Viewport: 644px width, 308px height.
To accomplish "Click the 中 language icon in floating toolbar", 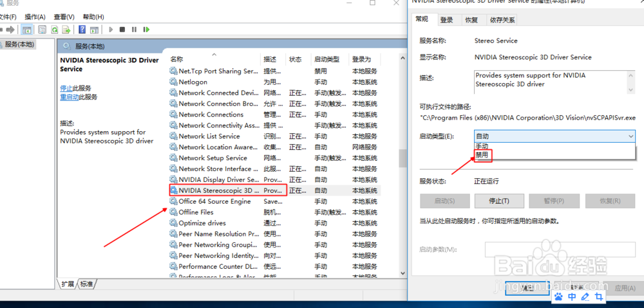I will pos(572,296).
